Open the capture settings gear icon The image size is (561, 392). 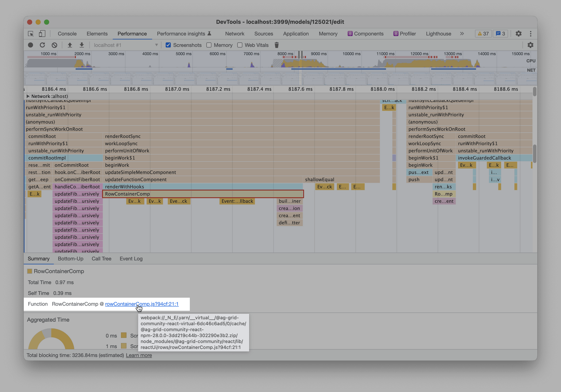[x=530, y=45]
